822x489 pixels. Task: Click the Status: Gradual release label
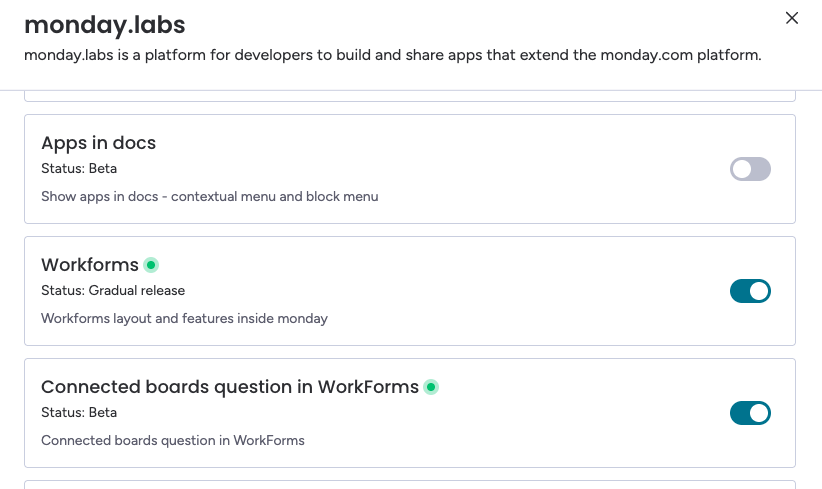[113, 290]
